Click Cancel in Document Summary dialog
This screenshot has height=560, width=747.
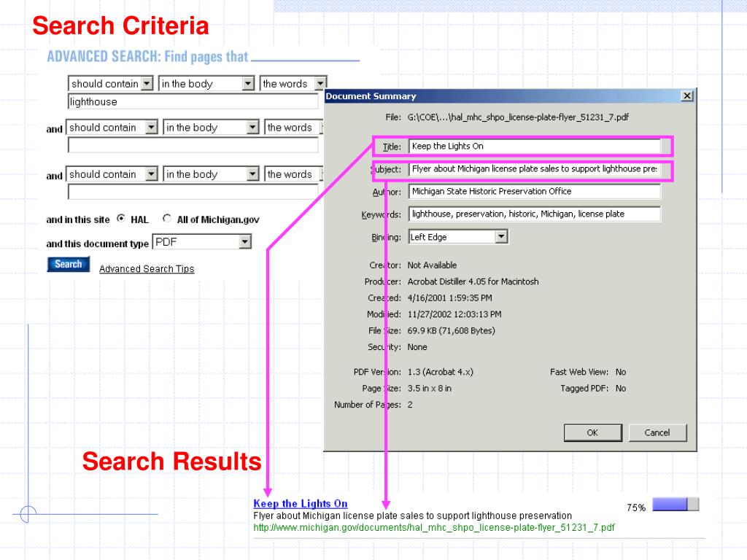click(657, 433)
